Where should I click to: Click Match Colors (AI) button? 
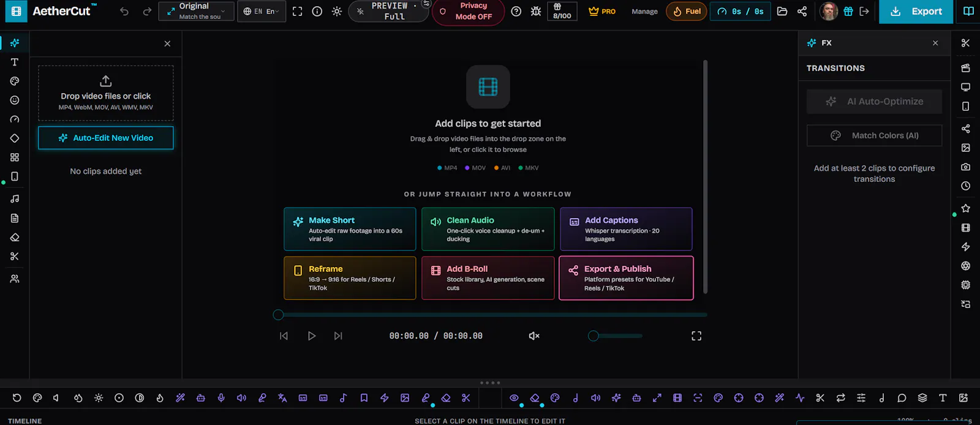coord(874,135)
